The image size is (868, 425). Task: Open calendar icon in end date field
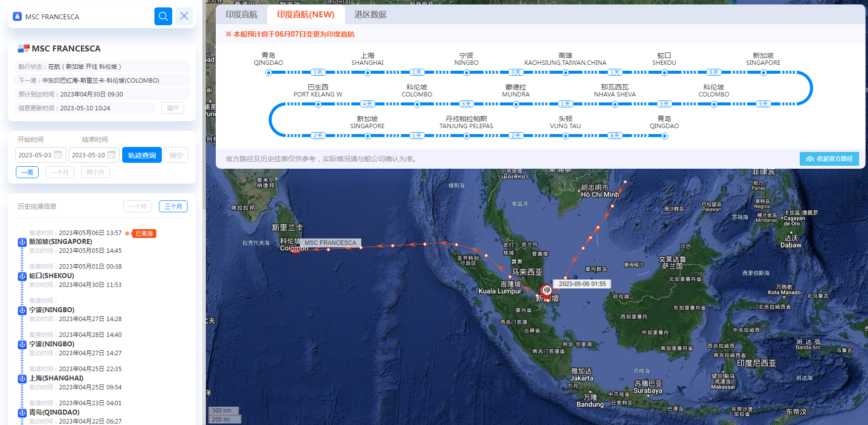click(x=111, y=155)
